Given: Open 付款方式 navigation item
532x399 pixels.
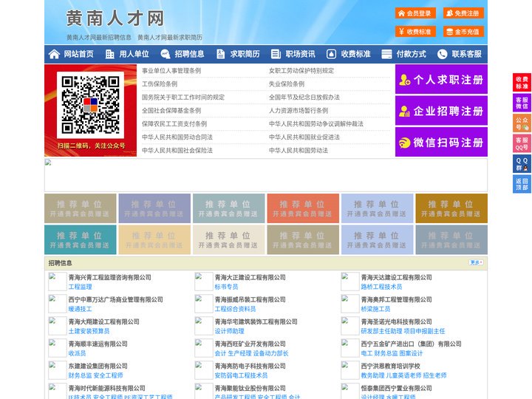Looking at the screenshot, I should (412, 54).
